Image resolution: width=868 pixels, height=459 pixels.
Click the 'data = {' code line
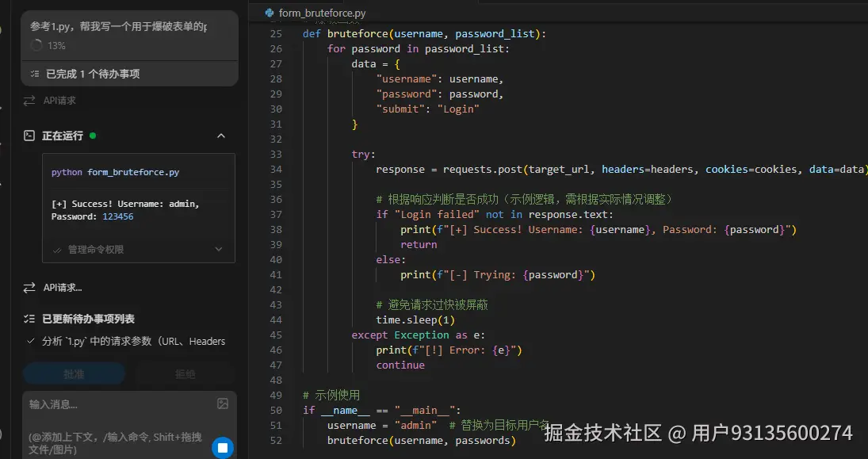click(376, 63)
